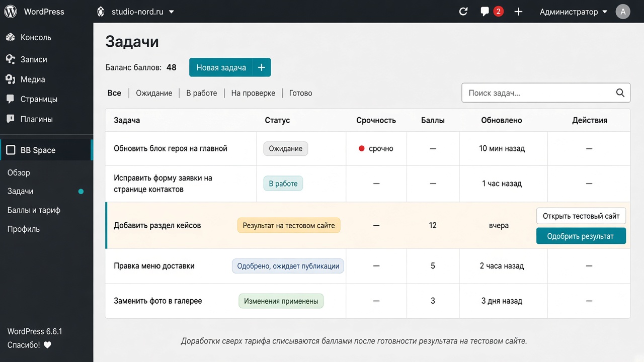The width and height of the screenshot is (644, 362).
Task: Click the administrator avatar circle
Action: [x=623, y=11]
